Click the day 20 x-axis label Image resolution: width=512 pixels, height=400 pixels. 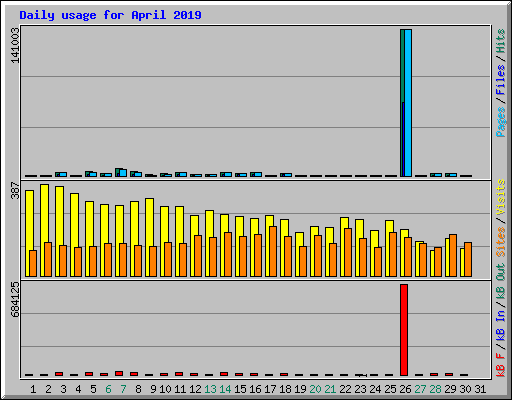click(315, 389)
